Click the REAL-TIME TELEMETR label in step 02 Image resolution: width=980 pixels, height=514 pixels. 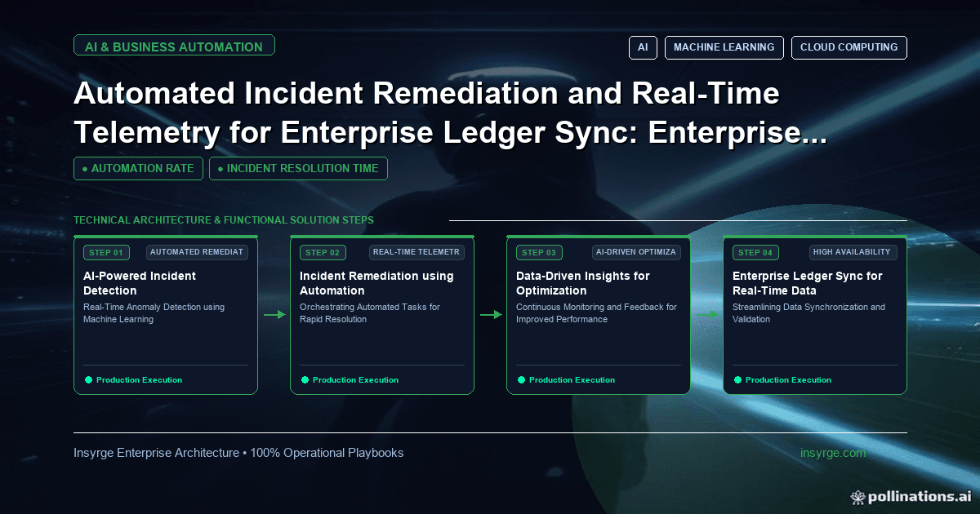(x=416, y=252)
